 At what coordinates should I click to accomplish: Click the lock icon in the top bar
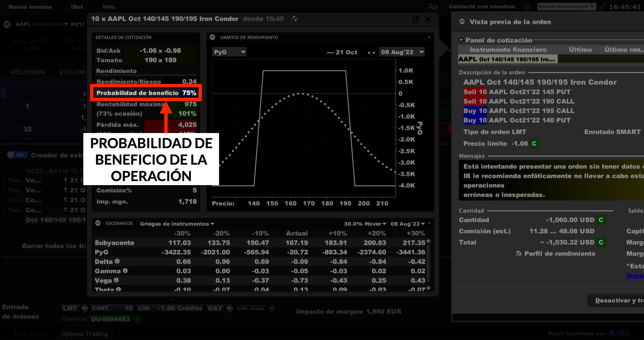(527, 6)
